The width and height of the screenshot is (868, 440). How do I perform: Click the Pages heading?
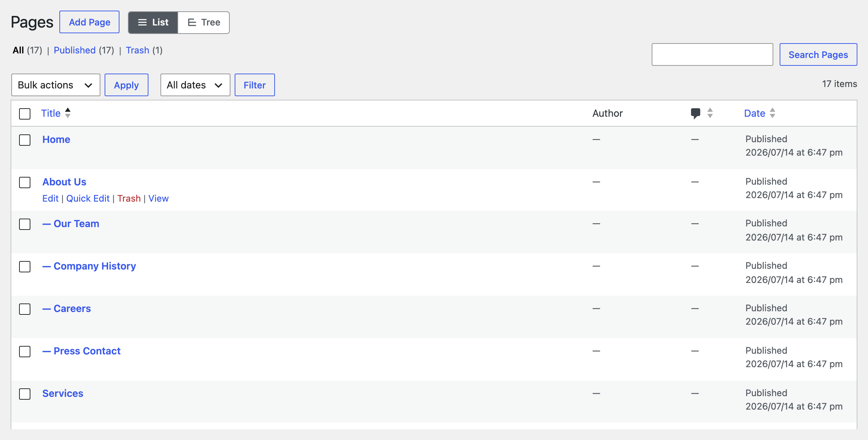[x=32, y=22]
